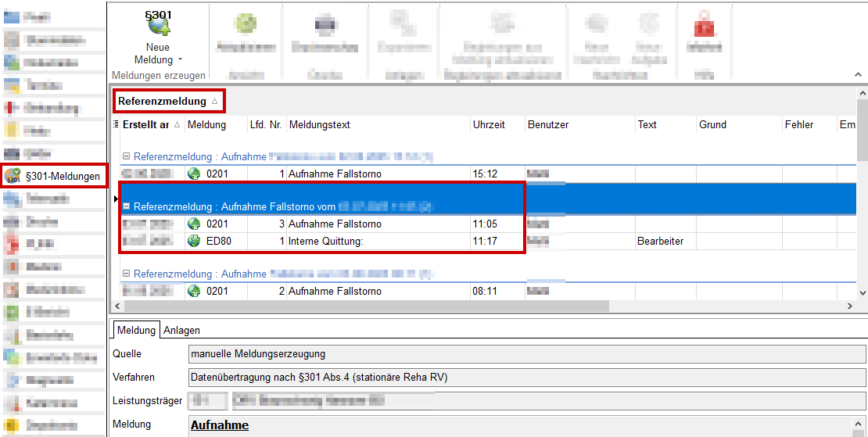Click into the Verfahren text field
The width and height of the screenshot is (868, 437).
(526, 378)
